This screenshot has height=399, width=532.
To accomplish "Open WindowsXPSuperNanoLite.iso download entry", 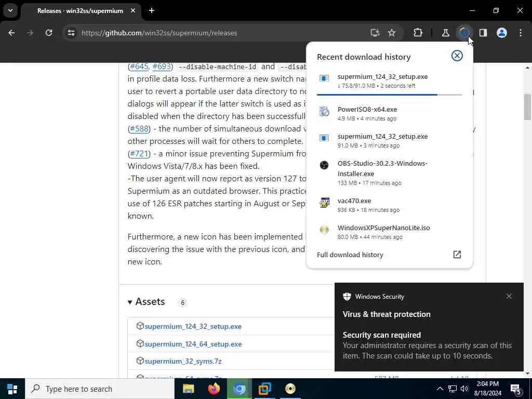I will 390,232.
